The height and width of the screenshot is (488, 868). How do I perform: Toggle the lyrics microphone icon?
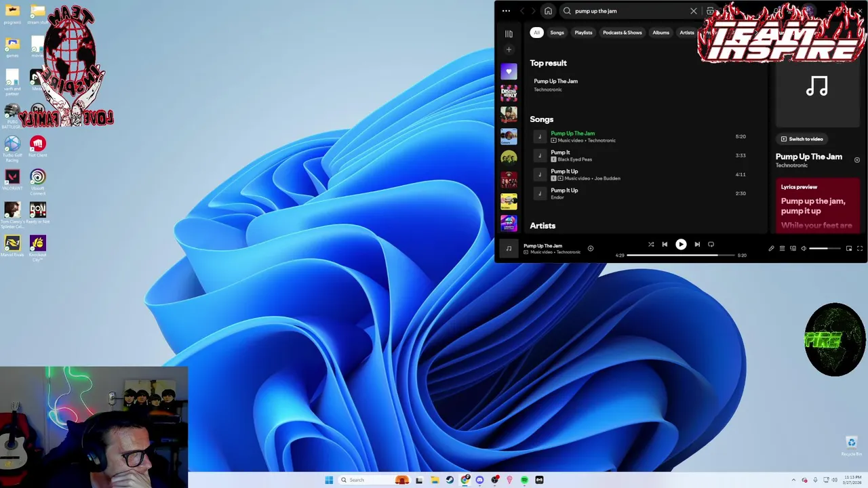click(771, 249)
